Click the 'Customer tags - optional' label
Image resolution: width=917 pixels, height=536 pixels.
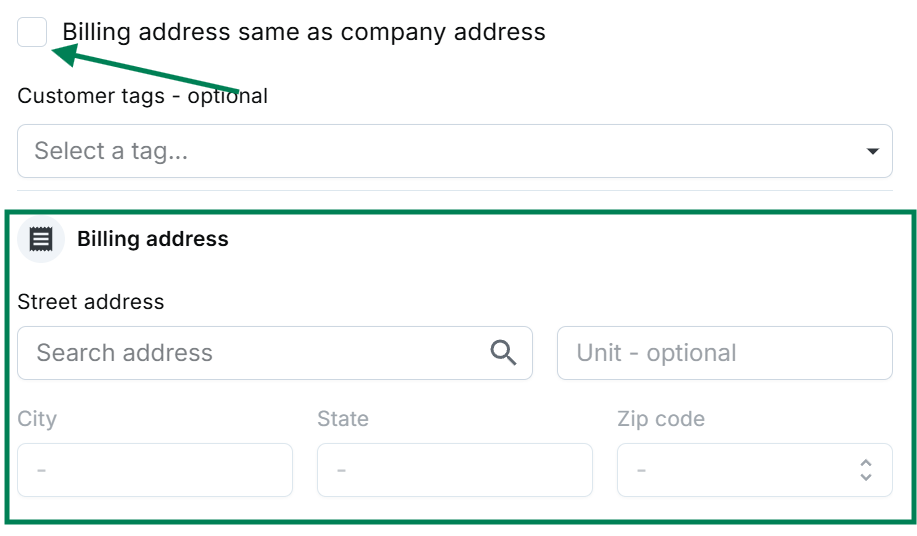[143, 96]
